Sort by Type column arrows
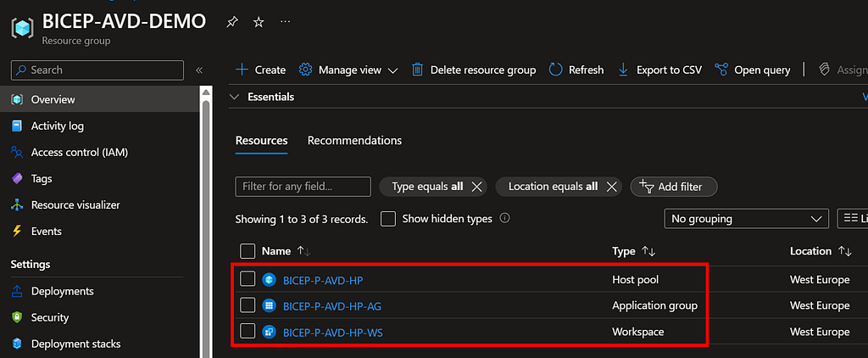 [x=648, y=251]
